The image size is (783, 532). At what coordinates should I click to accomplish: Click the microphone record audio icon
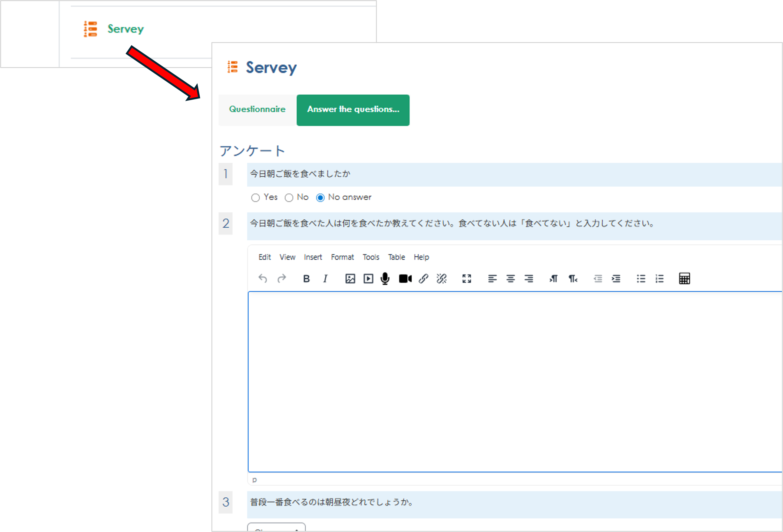tap(385, 279)
